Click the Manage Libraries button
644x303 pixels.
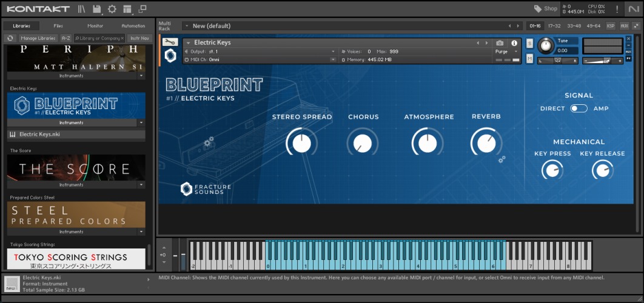pos(38,38)
